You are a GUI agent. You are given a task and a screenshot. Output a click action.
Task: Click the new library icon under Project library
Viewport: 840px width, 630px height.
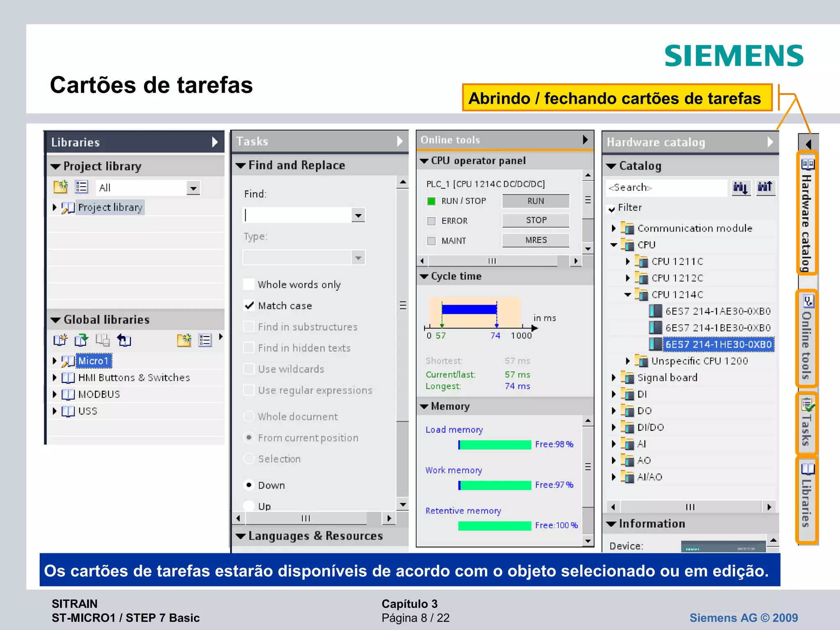[61, 187]
